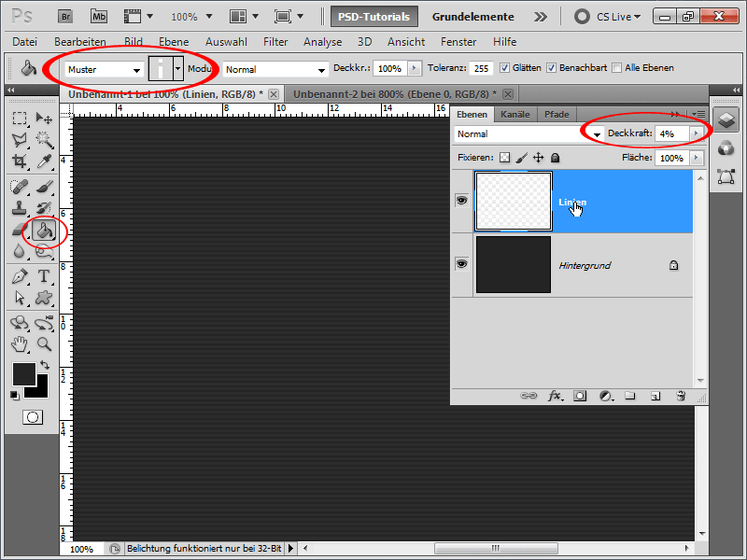Screen dimensions: 747x560
Task: Open the Fenster menu
Action: [x=458, y=42]
